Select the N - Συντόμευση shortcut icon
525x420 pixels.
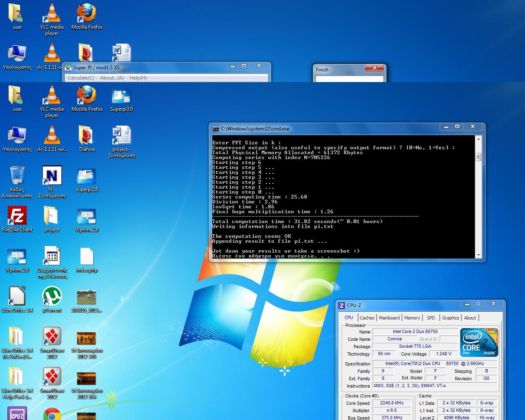[x=52, y=182]
